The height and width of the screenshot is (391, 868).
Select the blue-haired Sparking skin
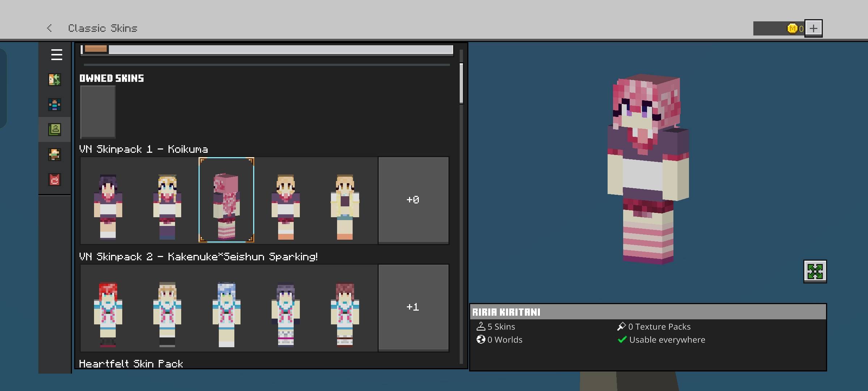(x=226, y=314)
